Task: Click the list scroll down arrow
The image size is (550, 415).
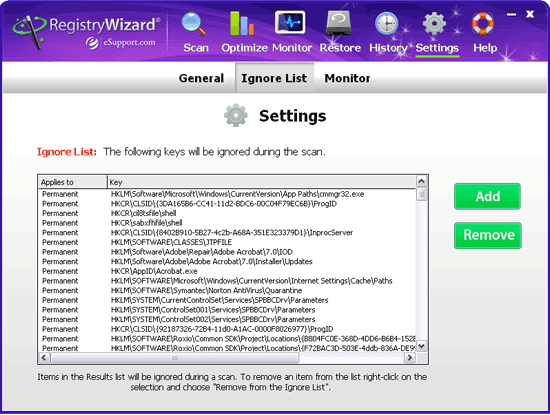Action: (x=422, y=346)
